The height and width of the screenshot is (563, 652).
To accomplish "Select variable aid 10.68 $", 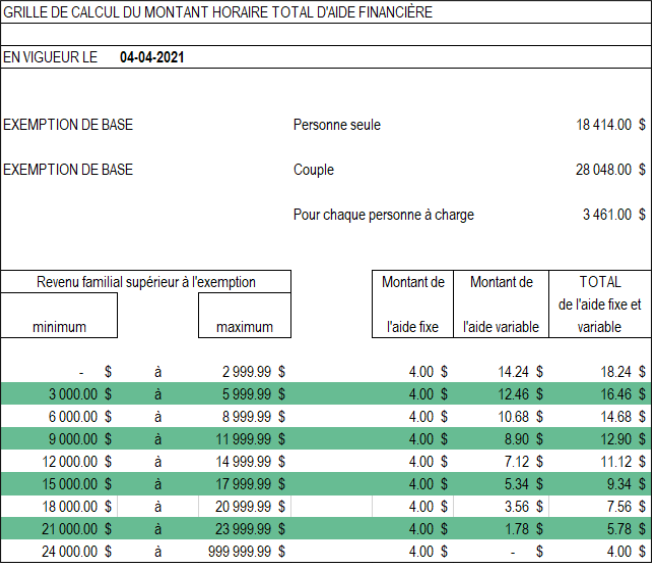I will point(521,416).
